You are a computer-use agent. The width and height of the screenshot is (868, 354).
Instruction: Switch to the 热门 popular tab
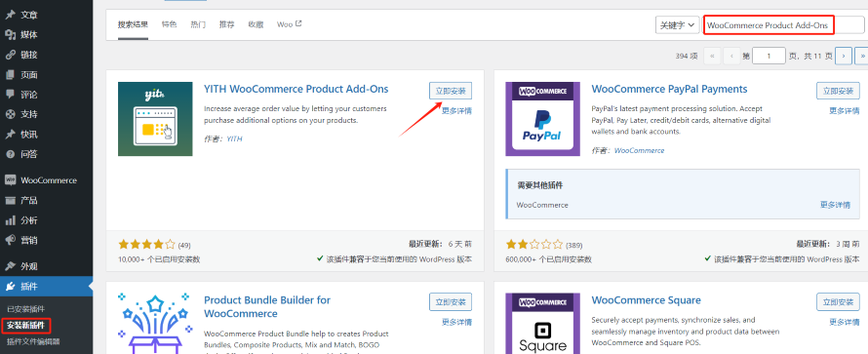(x=198, y=24)
